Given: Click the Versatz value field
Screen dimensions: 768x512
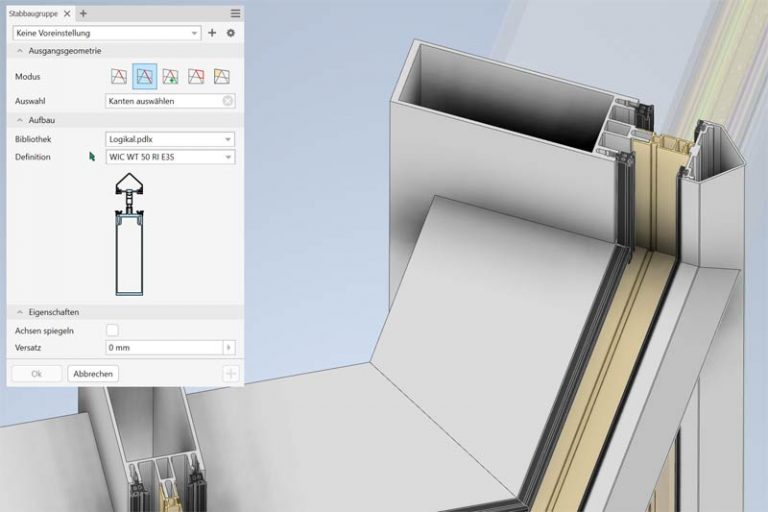Looking at the screenshot, I should click(164, 348).
